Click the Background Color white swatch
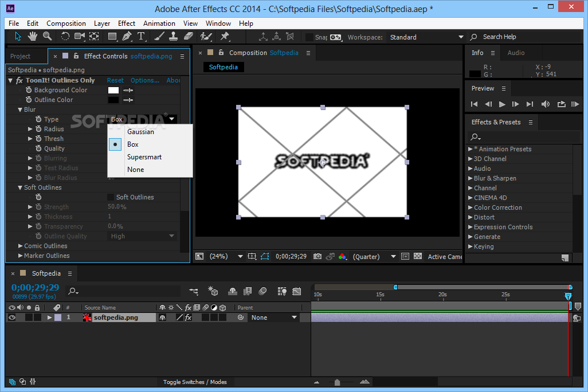The width and height of the screenshot is (588, 392). pos(113,90)
